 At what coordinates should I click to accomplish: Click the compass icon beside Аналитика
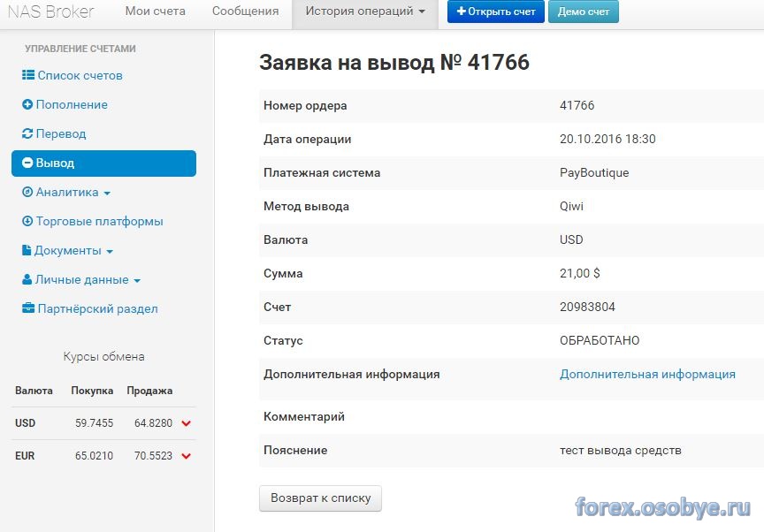(27, 192)
